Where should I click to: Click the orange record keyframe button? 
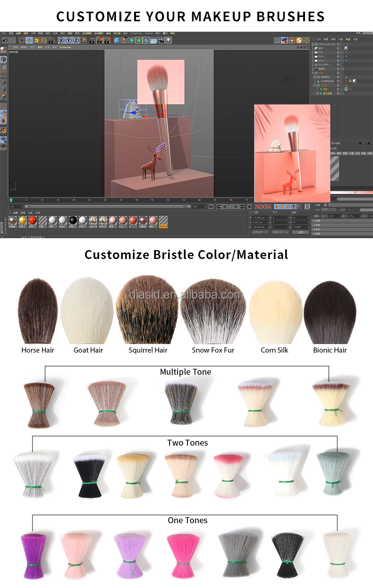[x=257, y=206]
